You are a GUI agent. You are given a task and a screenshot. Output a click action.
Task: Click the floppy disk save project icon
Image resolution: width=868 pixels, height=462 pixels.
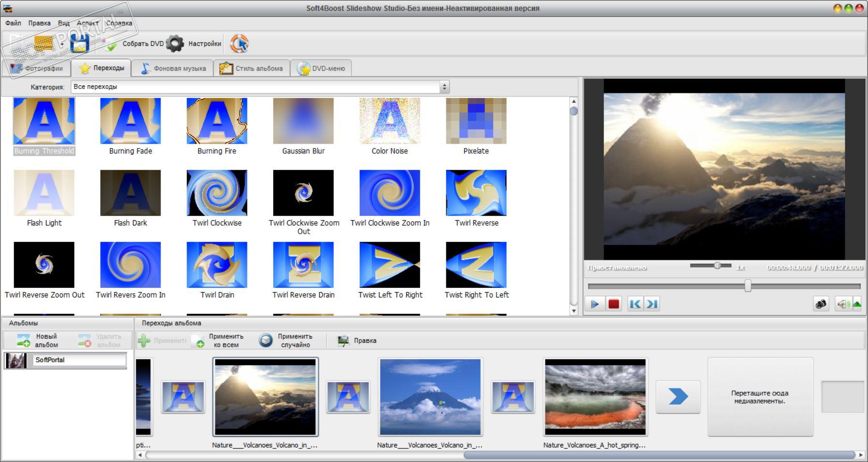[79, 44]
